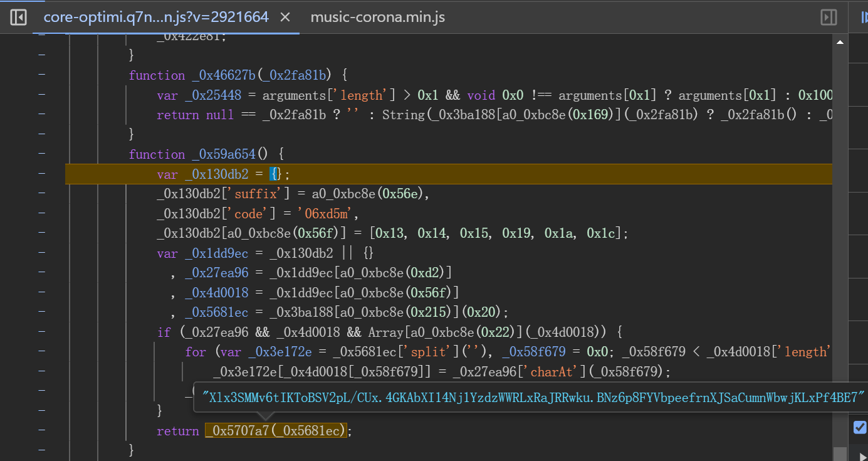Click scrollbar up arrow in code editor
868x461 pixels.
840,42
